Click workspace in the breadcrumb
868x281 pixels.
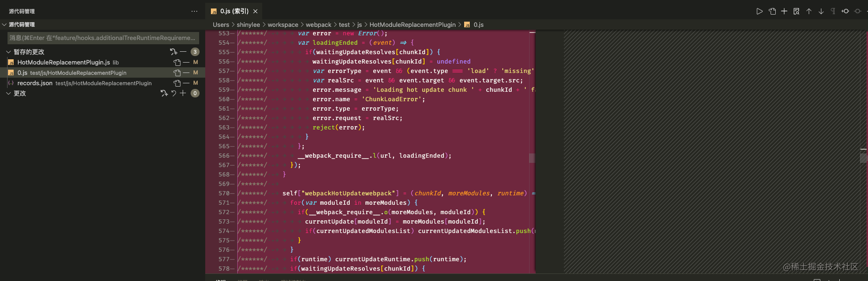point(283,24)
